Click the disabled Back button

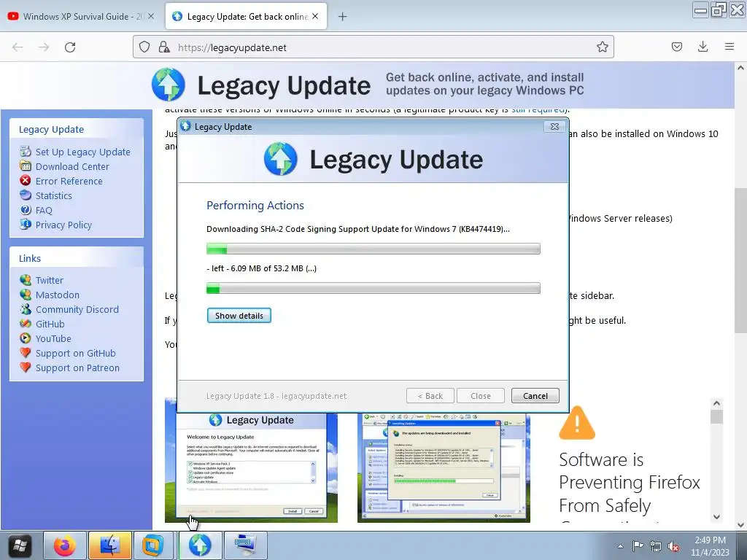[430, 396]
